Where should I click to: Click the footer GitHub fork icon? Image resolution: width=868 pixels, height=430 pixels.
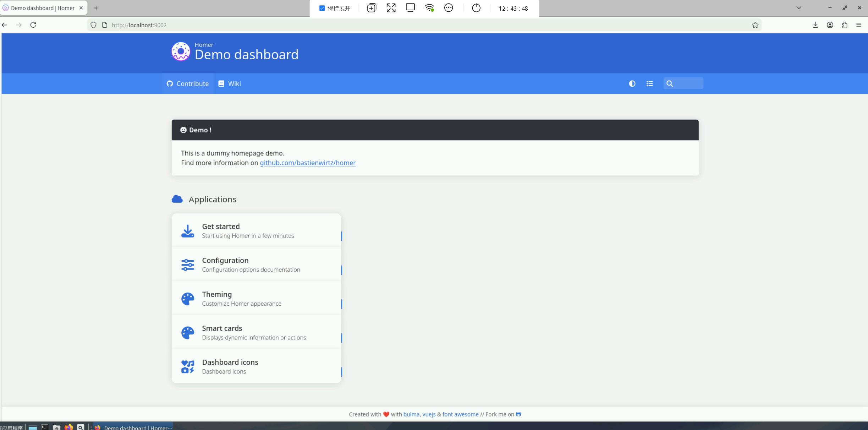click(x=518, y=414)
